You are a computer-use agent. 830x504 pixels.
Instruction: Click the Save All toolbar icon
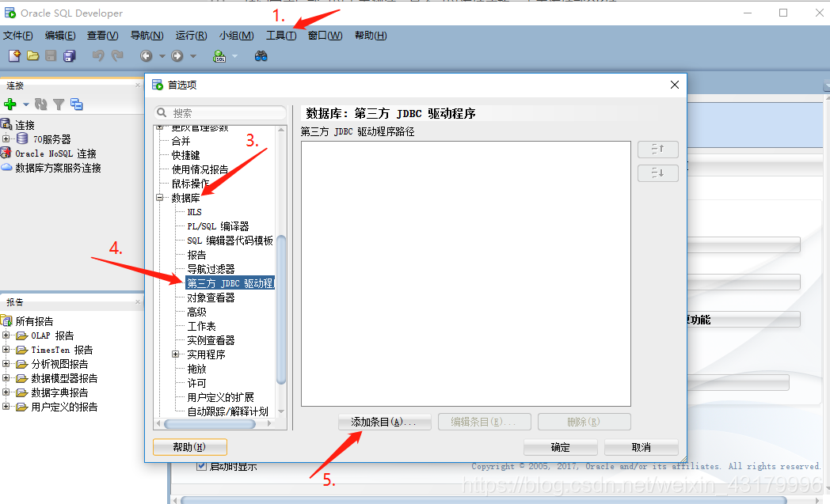70,55
